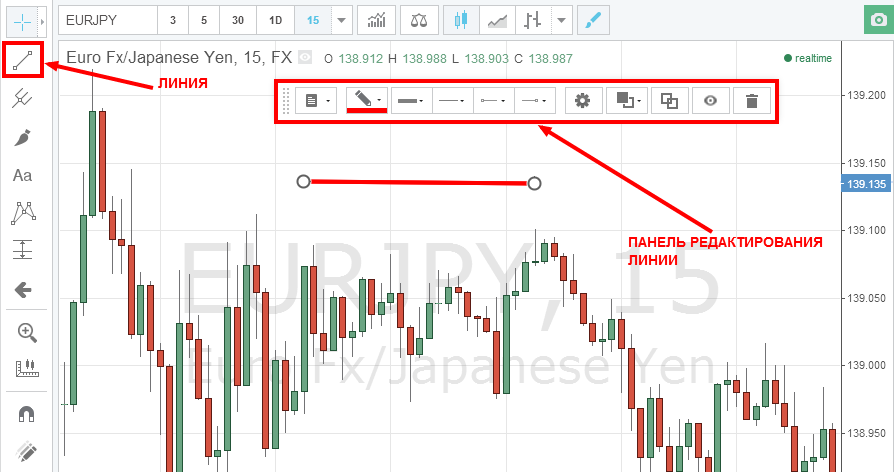Viewport: 894px width, 472px height.
Task: Select the pattern drawing tool
Action: (23, 213)
